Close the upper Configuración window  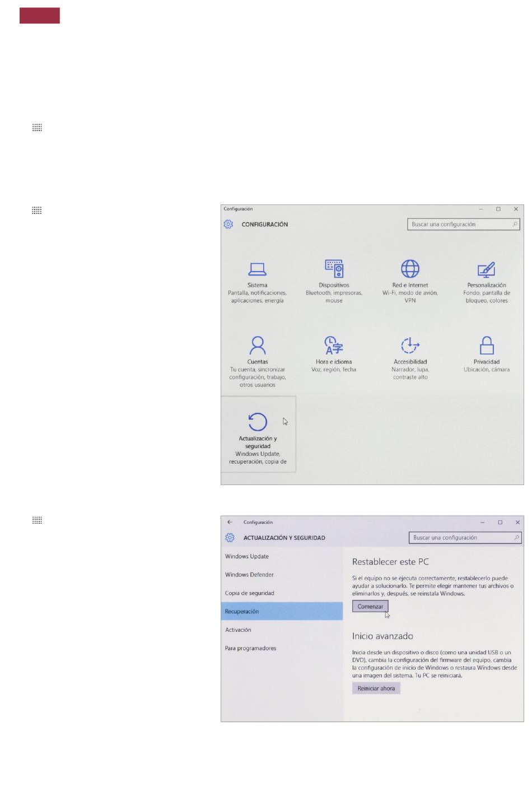pyautogui.click(x=516, y=209)
